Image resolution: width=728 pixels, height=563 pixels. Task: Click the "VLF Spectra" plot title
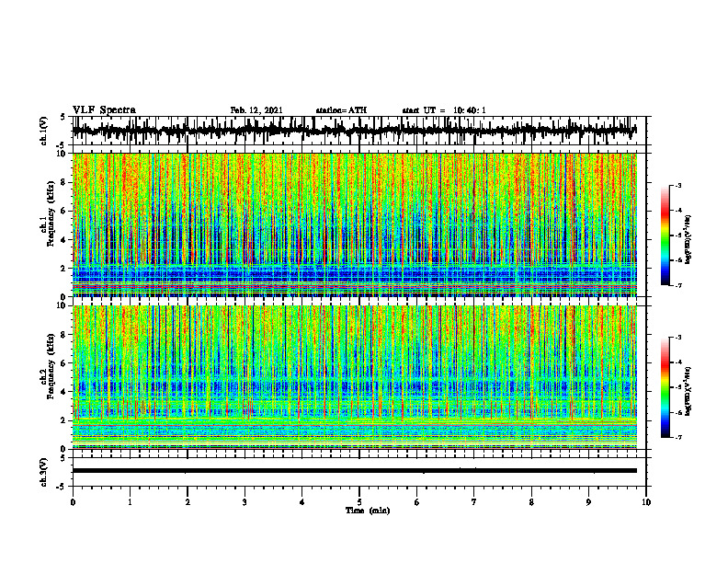coord(104,110)
